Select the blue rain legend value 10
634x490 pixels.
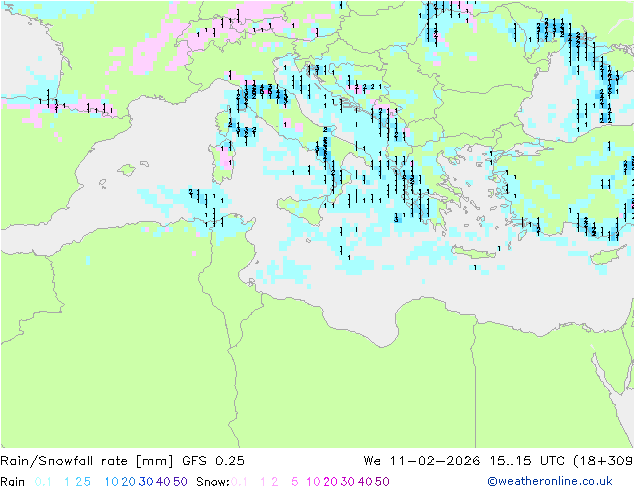(x=111, y=482)
